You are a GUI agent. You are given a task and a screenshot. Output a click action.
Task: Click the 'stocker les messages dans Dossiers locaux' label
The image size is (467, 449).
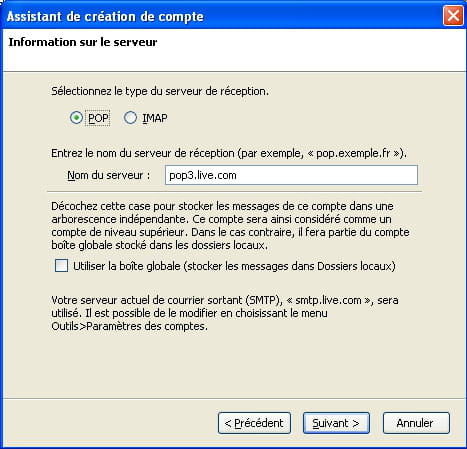coord(289,266)
